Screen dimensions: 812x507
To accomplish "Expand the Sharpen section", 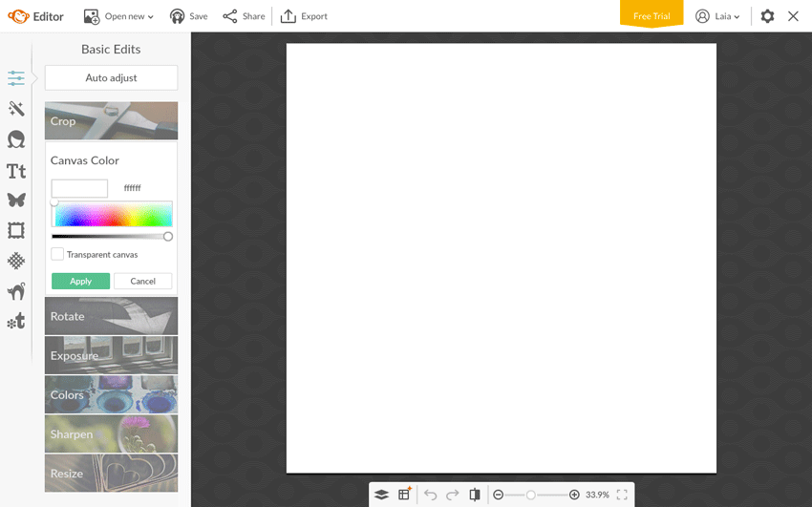I will [x=112, y=434].
